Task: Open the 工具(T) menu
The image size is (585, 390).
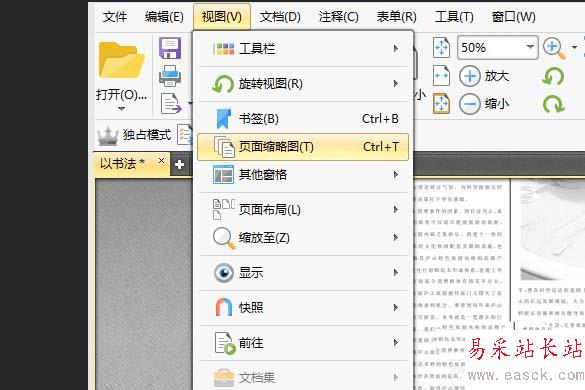Action: pos(454,17)
